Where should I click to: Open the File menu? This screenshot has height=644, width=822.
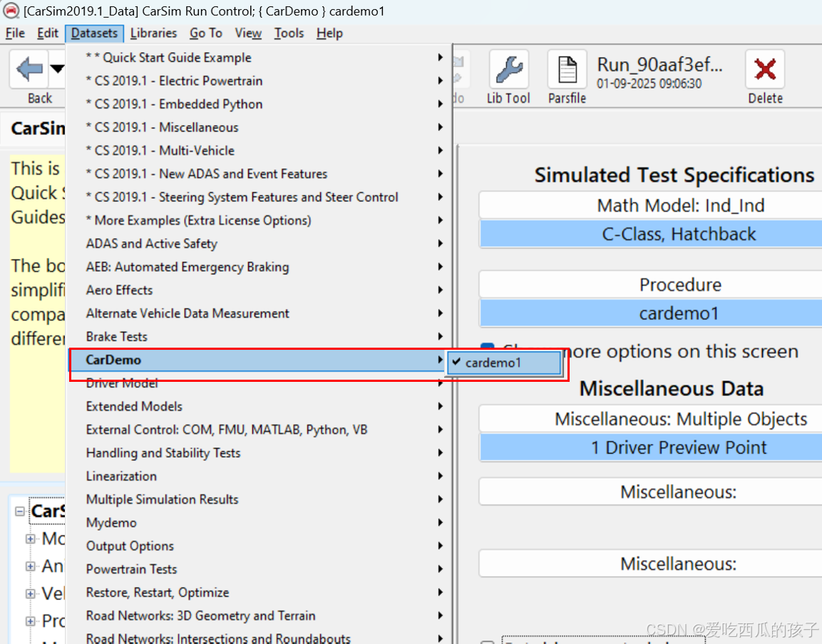(15, 33)
